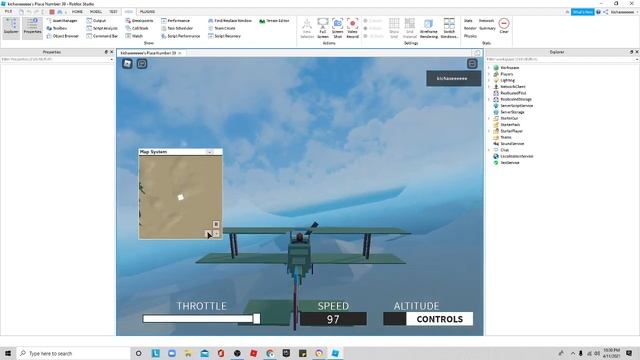Show Render stats
This screenshot has width=640, height=360.
coord(470,28)
